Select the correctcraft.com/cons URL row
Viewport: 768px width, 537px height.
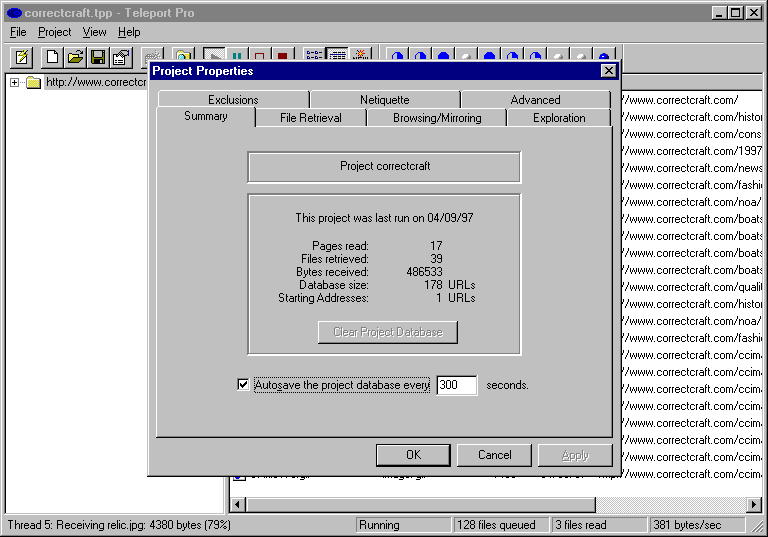(692, 134)
